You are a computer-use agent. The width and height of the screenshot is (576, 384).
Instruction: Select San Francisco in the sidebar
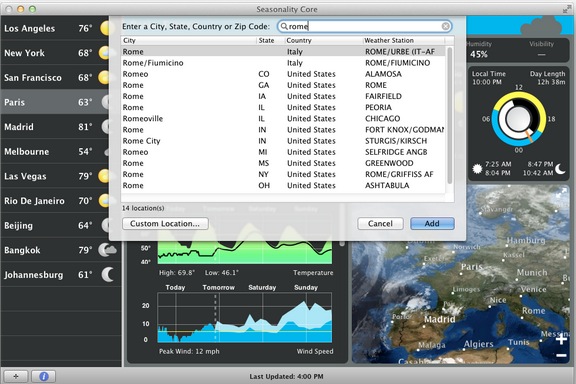55,78
